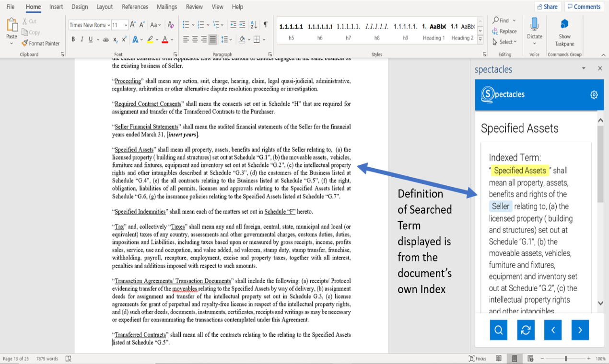
Task: Click the Share button
Action: coord(547,7)
